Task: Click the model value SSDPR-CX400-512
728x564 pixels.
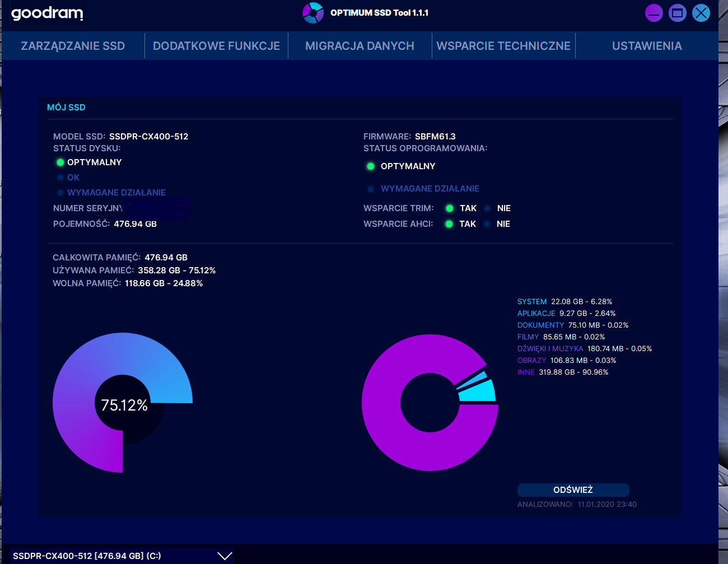Action: click(x=149, y=137)
